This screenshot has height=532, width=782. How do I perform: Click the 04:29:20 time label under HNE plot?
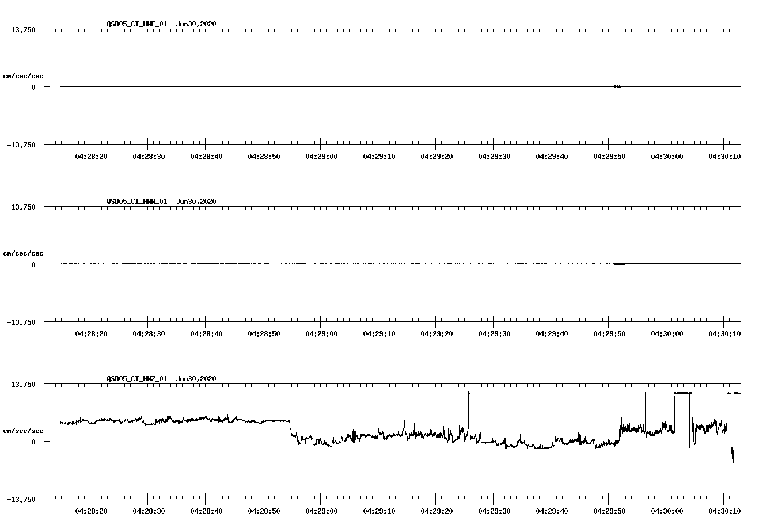(x=436, y=157)
